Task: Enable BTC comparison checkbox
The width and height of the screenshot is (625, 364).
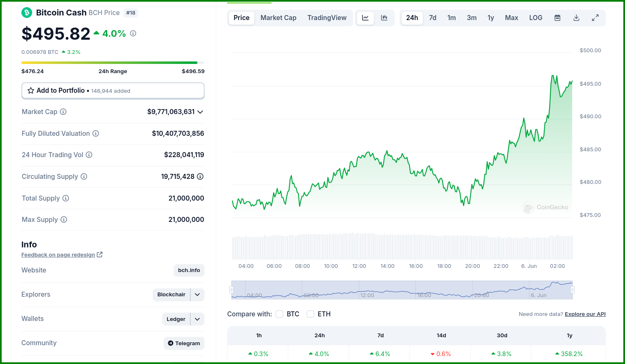Action: click(279, 314)
